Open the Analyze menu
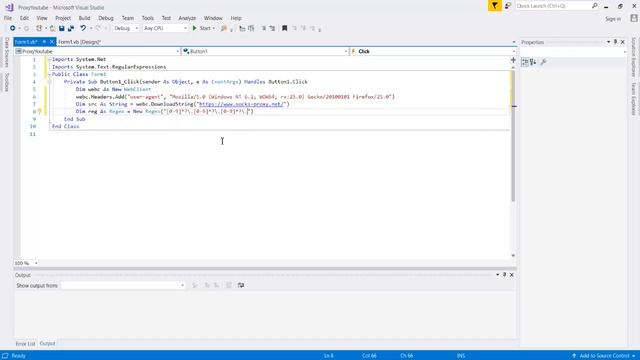The image size is (640, 360). [187, 18]
